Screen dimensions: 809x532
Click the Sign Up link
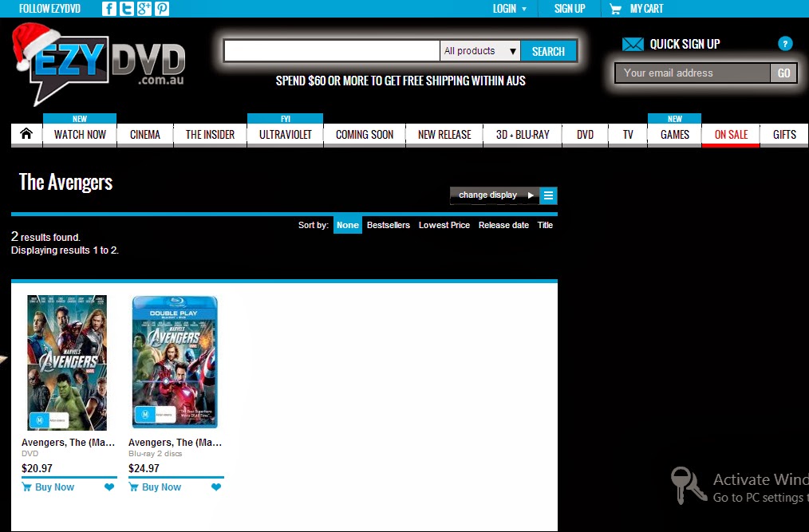570,9
